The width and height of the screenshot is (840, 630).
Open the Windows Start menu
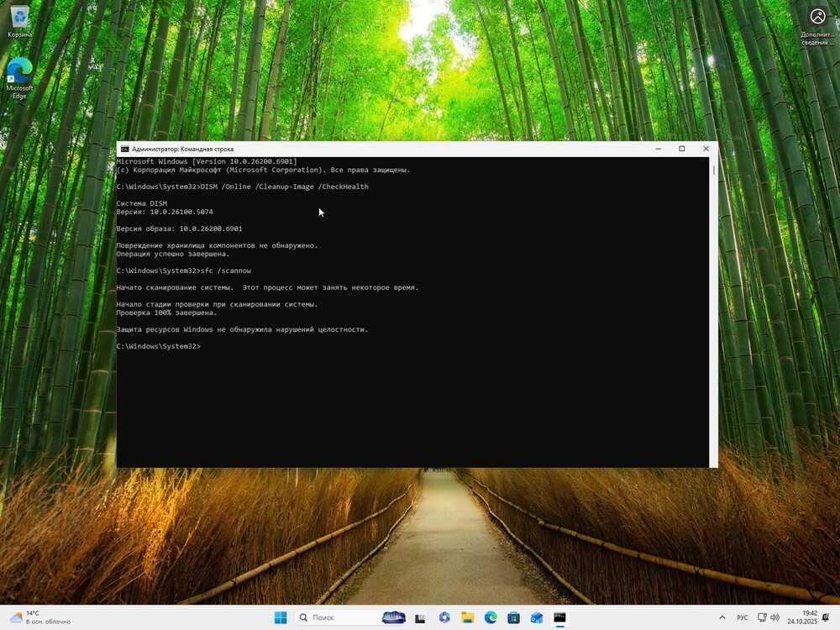coord(281,617)
